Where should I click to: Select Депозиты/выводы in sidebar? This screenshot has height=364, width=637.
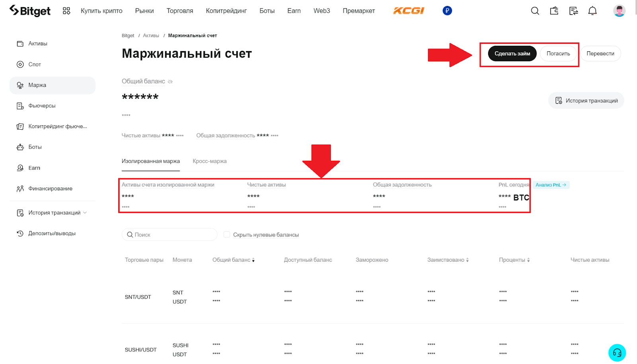click(53, 234)
